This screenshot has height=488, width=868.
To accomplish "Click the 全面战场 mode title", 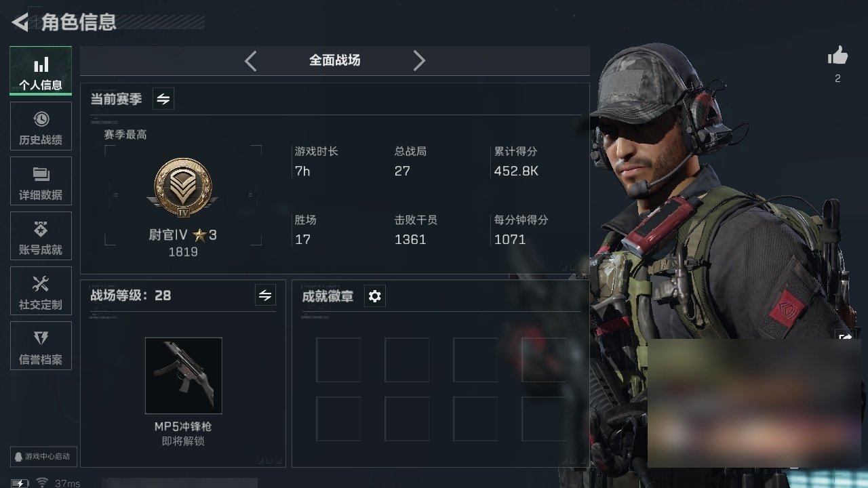I will pyautogui.click(x=335, y=60).
